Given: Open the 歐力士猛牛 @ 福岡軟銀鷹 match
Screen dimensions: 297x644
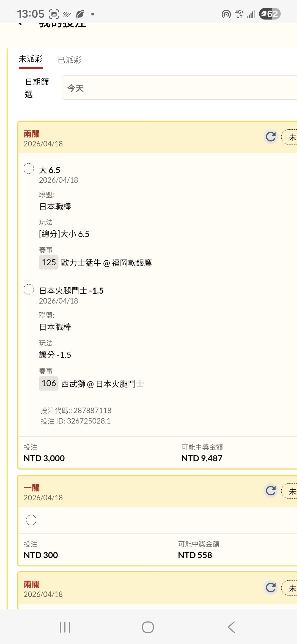Looking at the screenshot, I should 106,263.
